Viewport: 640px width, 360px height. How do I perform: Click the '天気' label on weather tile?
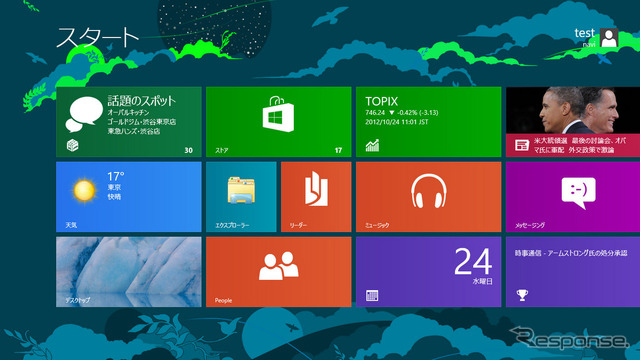tap(71, 225)
